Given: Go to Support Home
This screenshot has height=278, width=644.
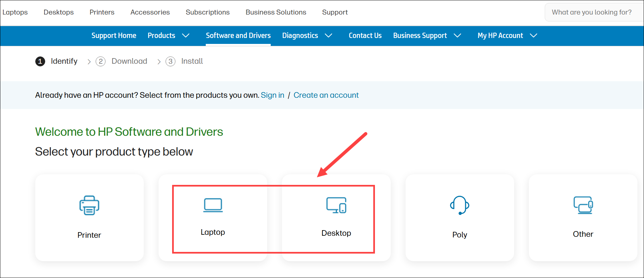Looking at the screenshot, I should pos(114,35).
